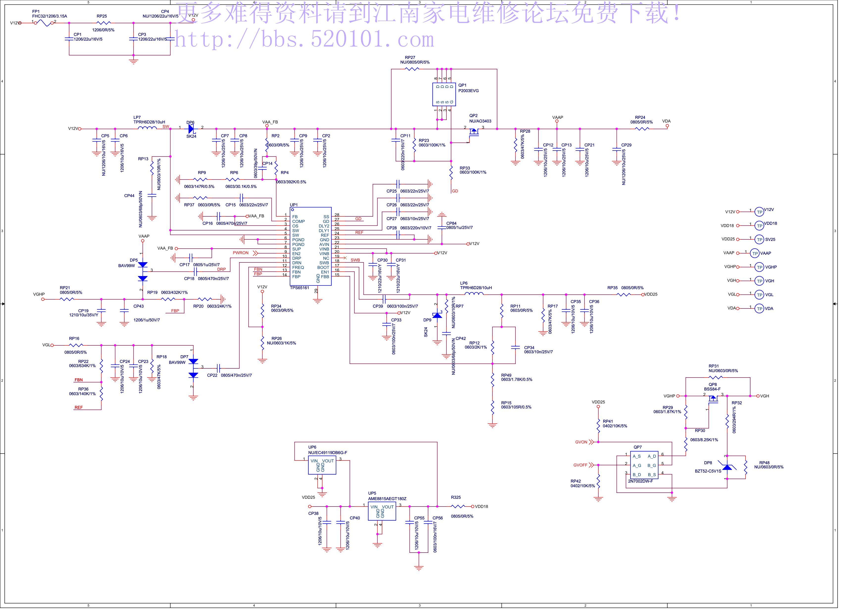Click the DP7 BAV99W dual diode
The height and width of the screenshot is (614, 868).
click(193, 368)
